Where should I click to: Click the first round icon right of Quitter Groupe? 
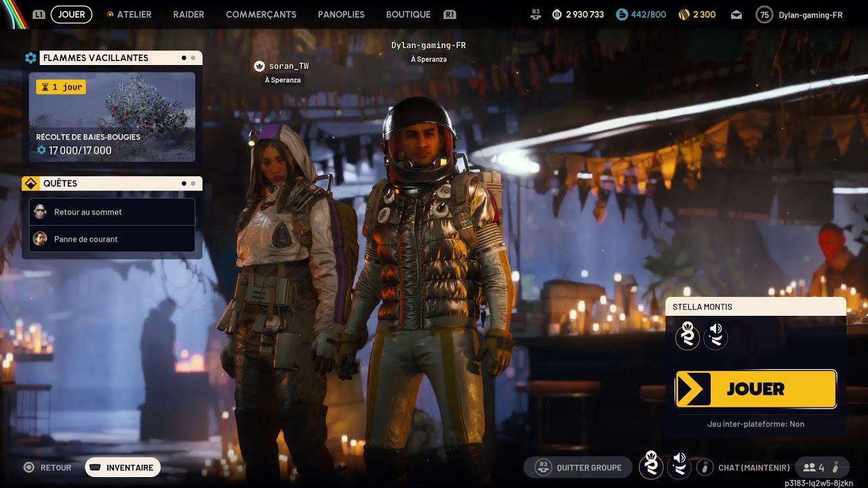651,467
